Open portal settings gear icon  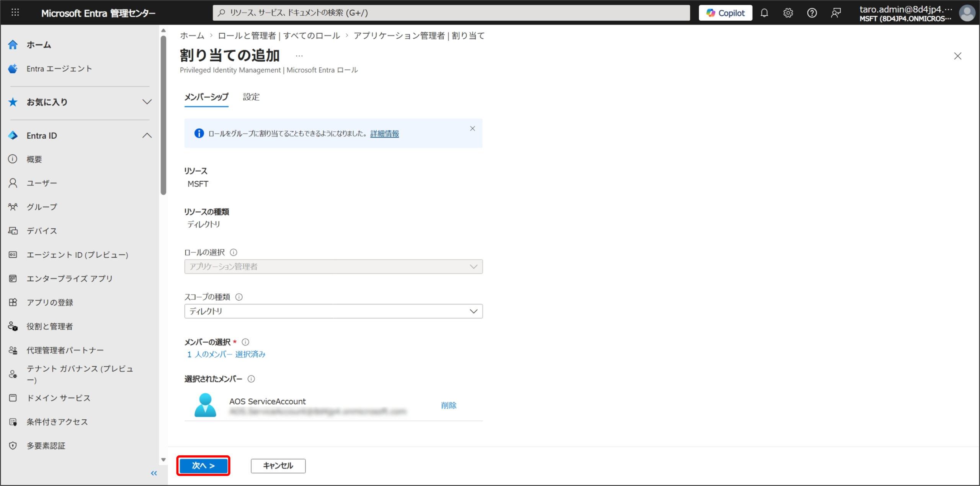pyautogui.click(x=788, y=13)
